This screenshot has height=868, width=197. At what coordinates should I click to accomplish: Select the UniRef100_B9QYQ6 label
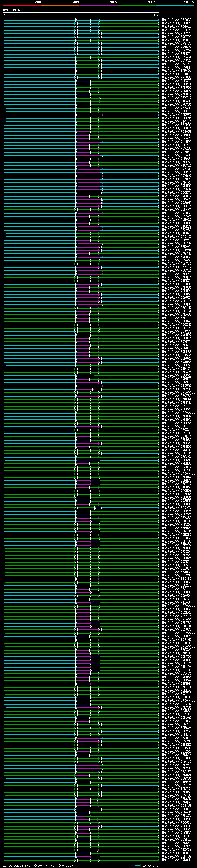point(177,104)
